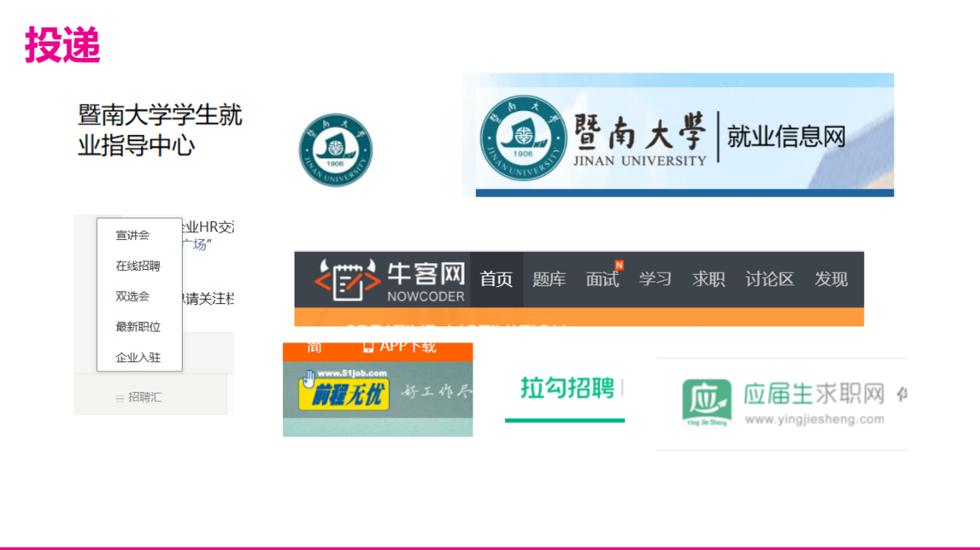Click the green 应届生 square logo
980x550 pixels.
[706, 401]
